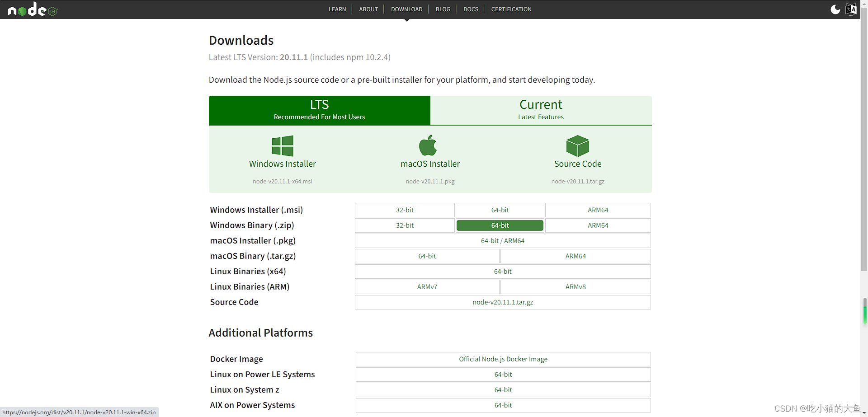Download Linux Binaries (x64) 64-bit
The height and width of the screenshot is (417, 868).
(x=503, y=272)
